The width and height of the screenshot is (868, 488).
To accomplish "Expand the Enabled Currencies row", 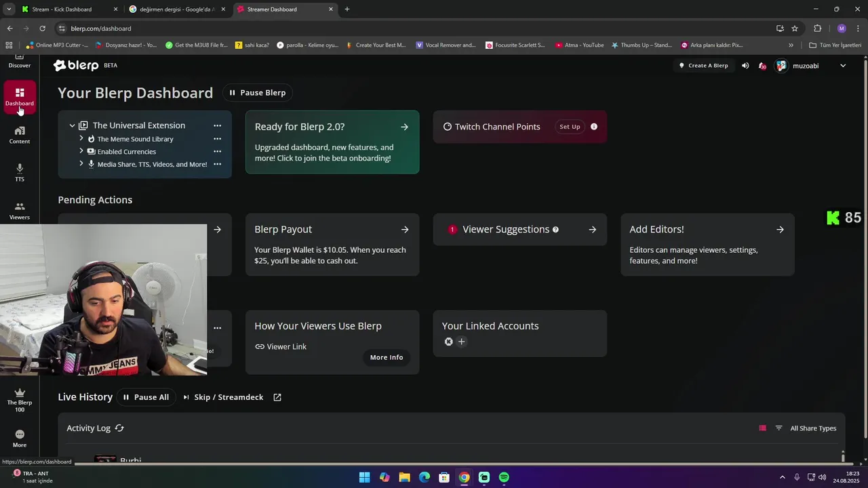I will pos(81,151).
